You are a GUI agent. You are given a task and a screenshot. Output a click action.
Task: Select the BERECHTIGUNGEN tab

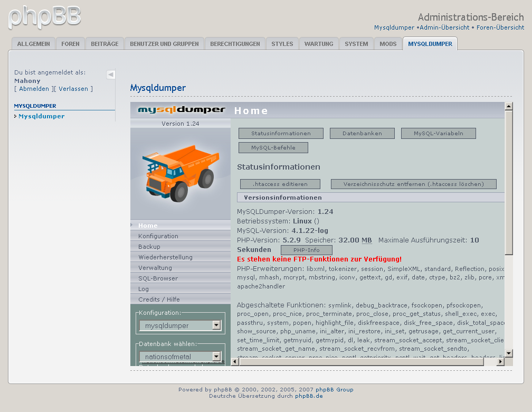coord(235,44)
